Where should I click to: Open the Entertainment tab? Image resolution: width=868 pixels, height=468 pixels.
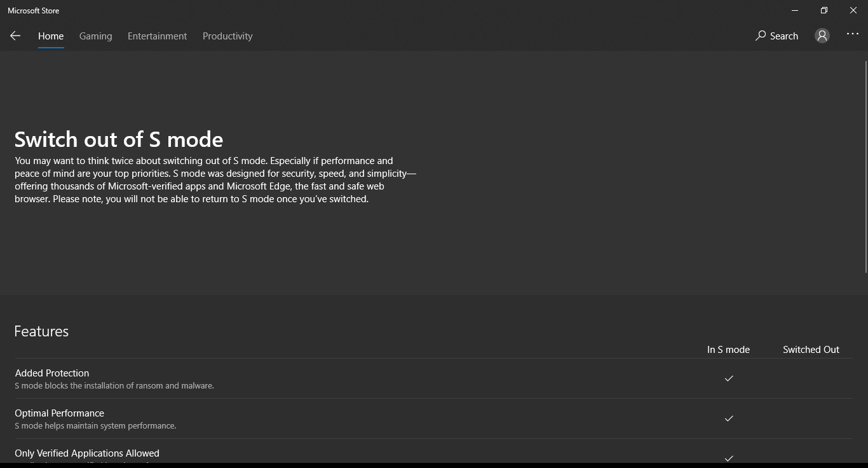click(x=158, y=36)
